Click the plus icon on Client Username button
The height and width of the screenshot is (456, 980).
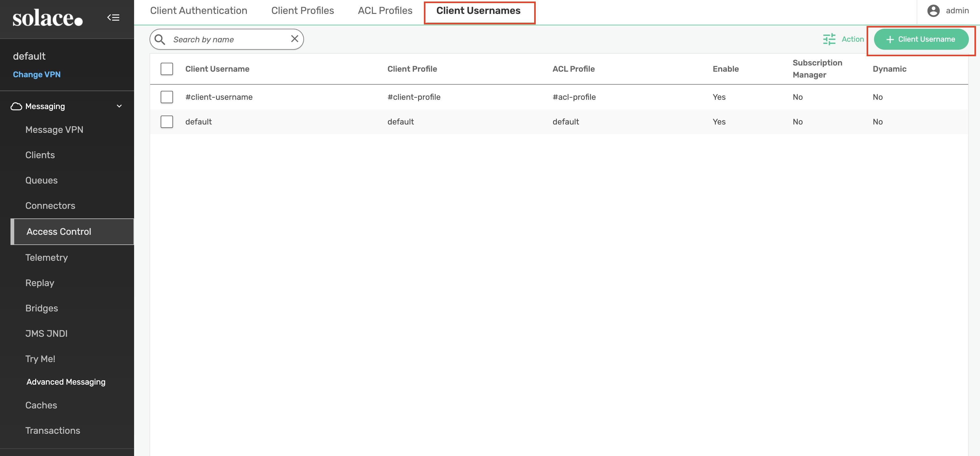point(890,40)
